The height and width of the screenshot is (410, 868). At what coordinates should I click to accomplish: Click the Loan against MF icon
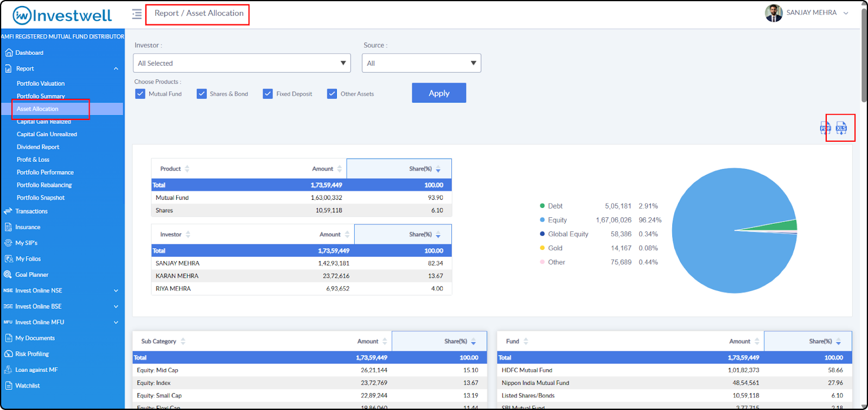pyautogui.click(x=8, y=370)
